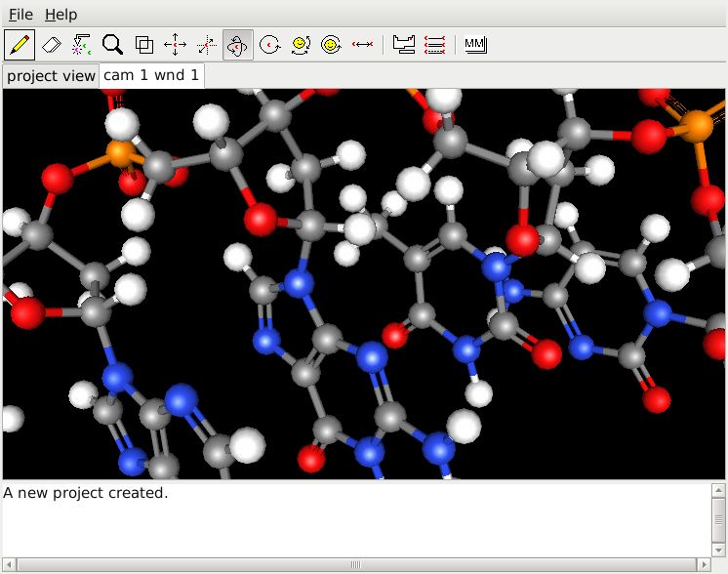Open the Element selection tool
This screenshot has width=728, height=574.
403,45
